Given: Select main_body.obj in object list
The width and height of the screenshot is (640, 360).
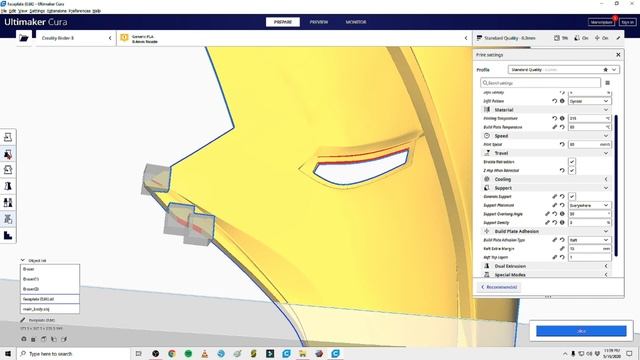Looking at the screenshot, I should click(x=50, y=309).
